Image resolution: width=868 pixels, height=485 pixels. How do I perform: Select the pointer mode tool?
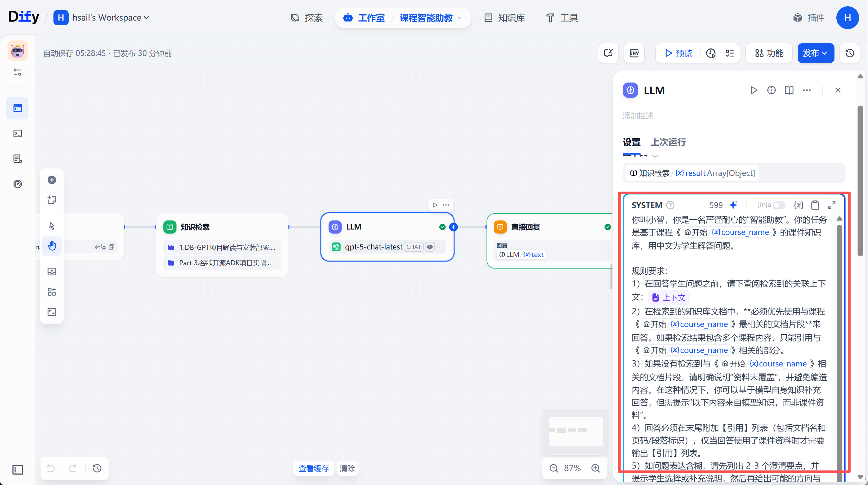pyautogui.click(x=52, y=225)
